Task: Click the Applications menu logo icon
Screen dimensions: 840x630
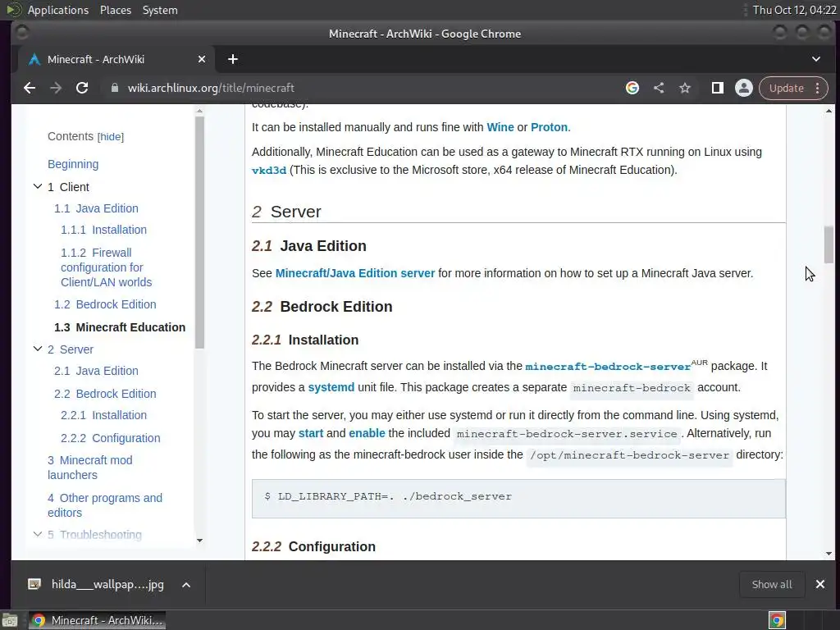Action: [x=13, y=10]
